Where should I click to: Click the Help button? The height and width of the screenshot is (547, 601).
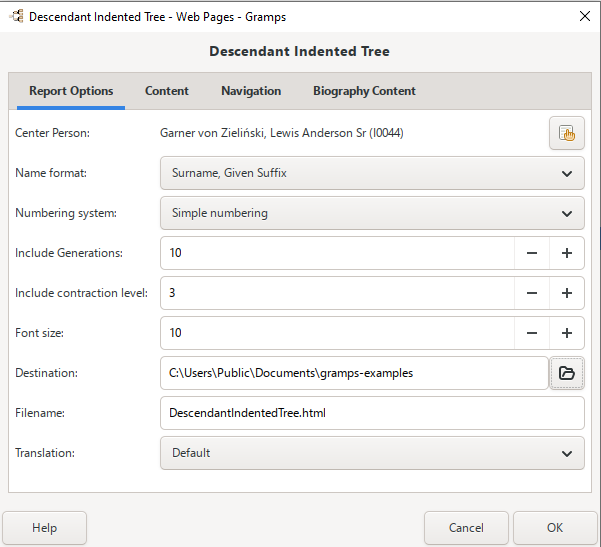click(44, 528)
